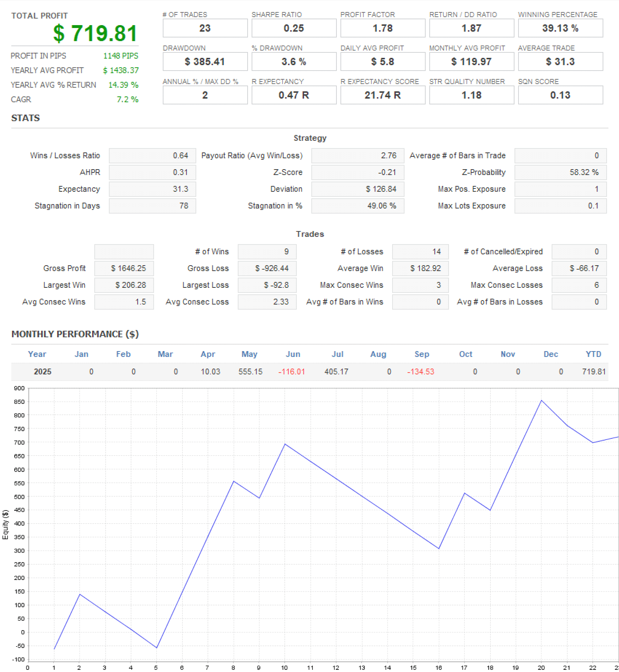This screenshot has height=672, width=619.
Task: Click the Z-Probability value 58.32 %
Action: (x=560, y=172)
